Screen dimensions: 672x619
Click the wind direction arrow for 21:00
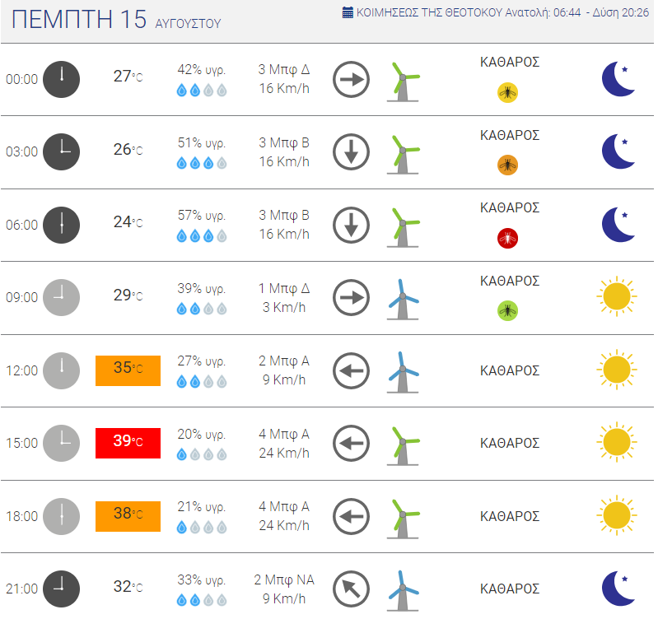point(351,589)
